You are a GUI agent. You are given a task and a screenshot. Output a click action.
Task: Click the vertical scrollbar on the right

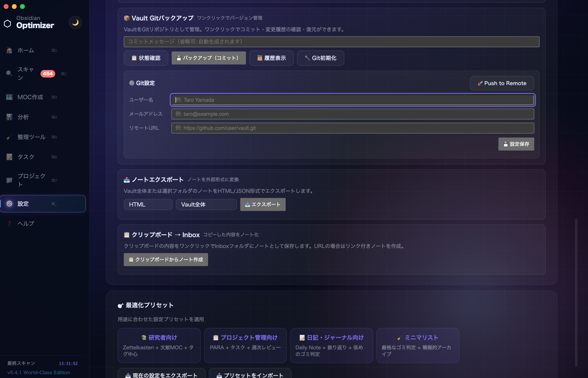coord(576,292)
